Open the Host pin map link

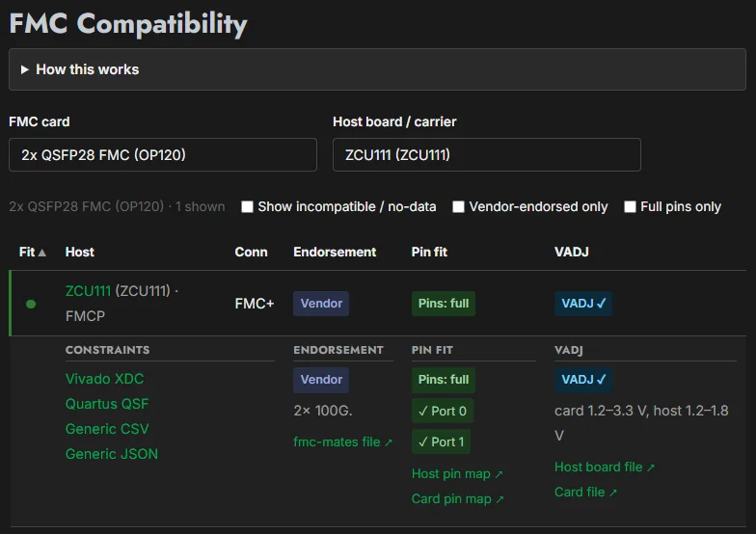[x=451, y=474]
